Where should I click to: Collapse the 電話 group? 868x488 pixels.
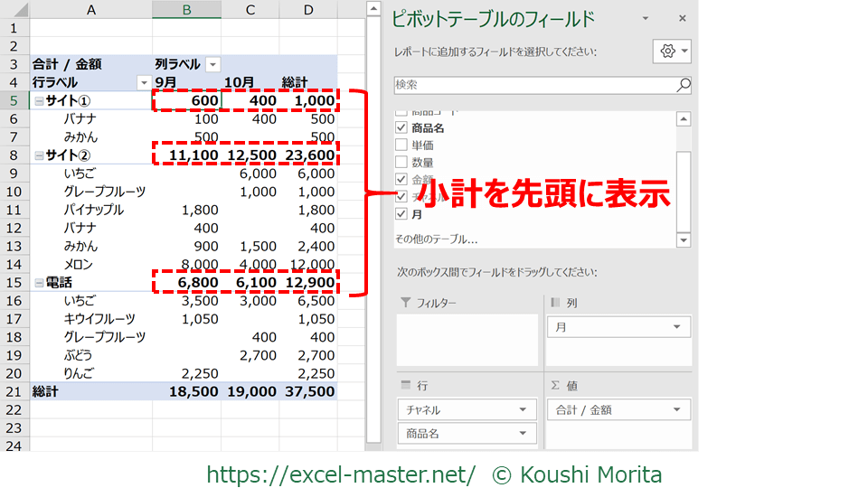39,283
